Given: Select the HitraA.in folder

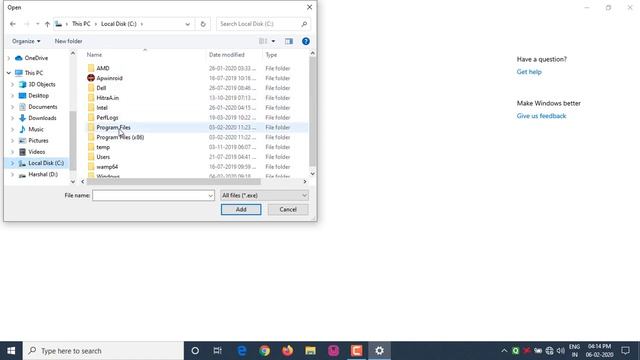Looking at the screenshot, I should (x=107, y=98).
